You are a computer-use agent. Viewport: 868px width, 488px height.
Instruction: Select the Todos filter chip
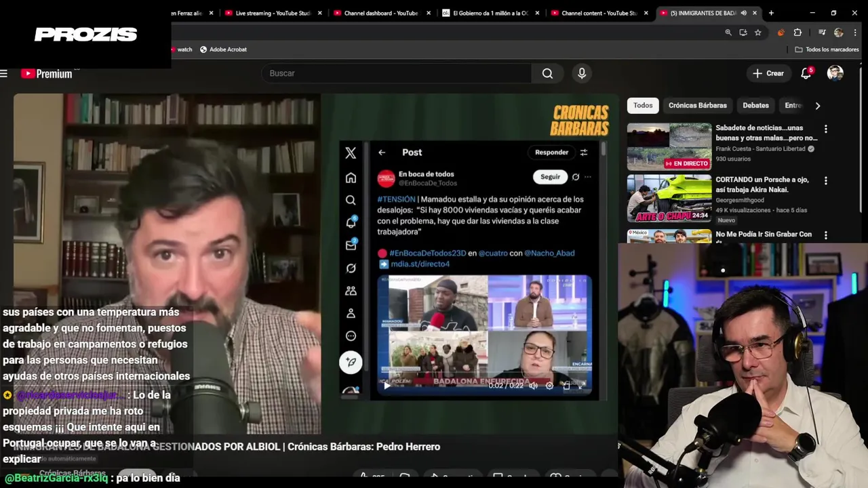(643, 105)
